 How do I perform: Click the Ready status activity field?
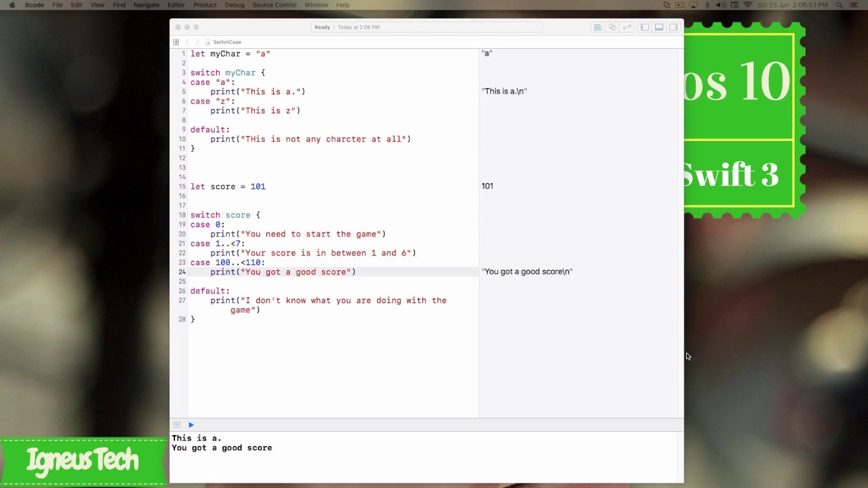point(427,27)
